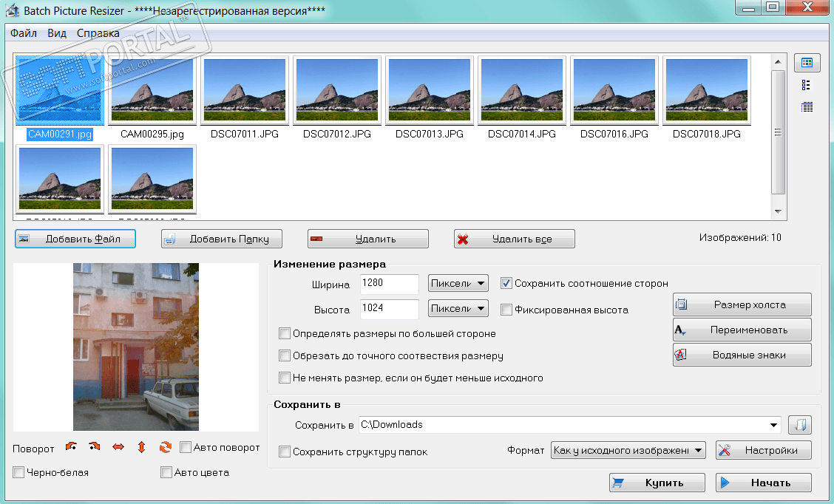This screenshot has width=834, height=504.
Task: Rotate image right icon
Action: pos(94,447)
